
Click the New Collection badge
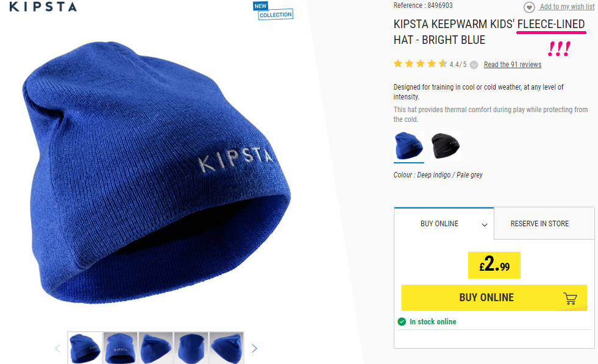[x=273, y=11]
